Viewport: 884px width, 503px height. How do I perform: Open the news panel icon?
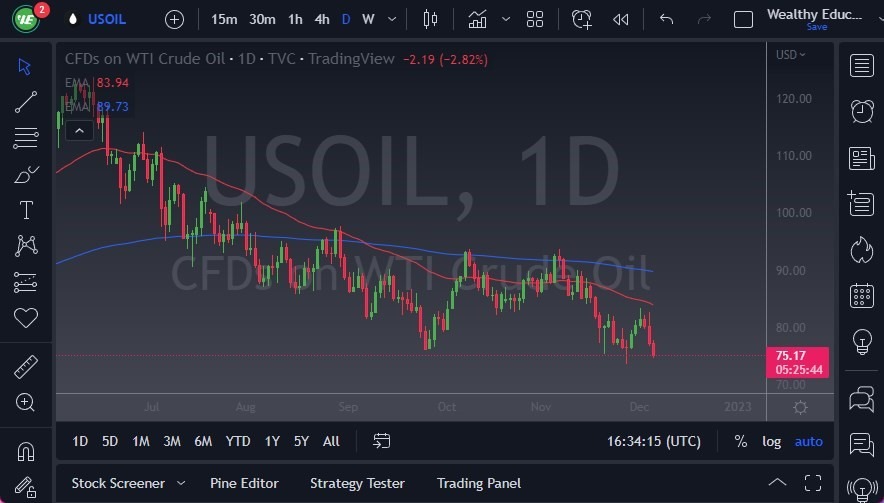click(861, 158)
